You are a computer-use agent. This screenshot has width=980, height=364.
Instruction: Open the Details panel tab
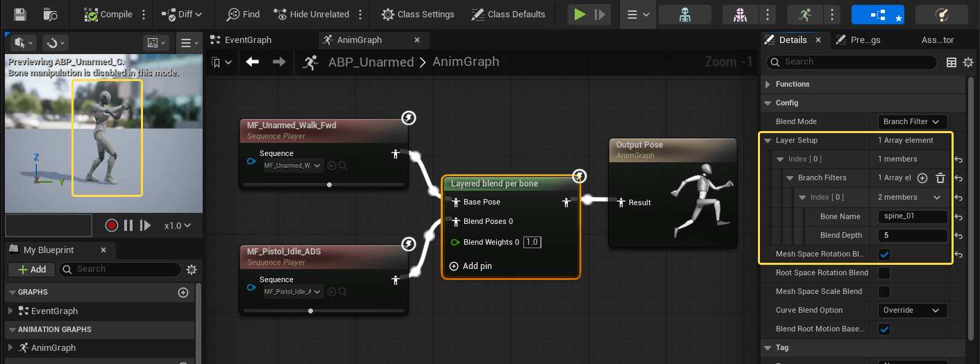(x=792, y=40)
